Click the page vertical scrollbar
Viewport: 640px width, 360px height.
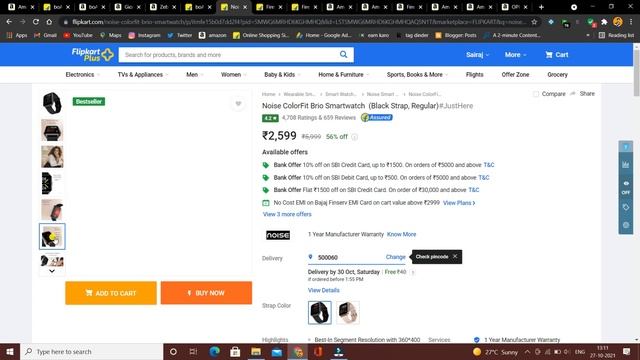pyautogui.click(x=636, y=73)
